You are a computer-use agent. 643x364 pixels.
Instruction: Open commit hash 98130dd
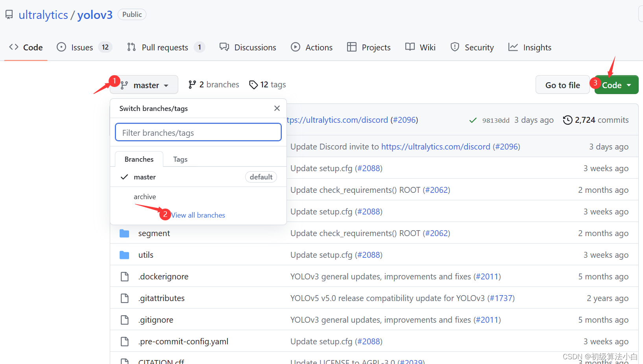pyautogui.click(x=496, y=120)
